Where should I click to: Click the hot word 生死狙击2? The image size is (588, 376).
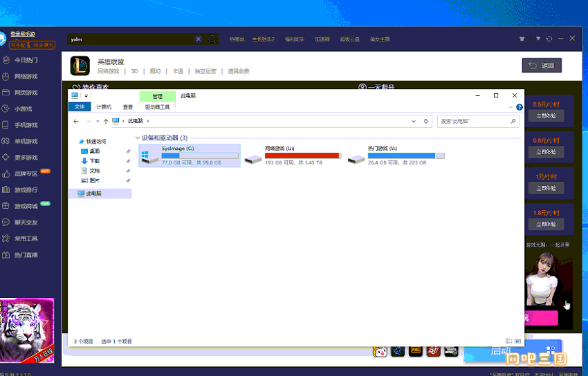pyautogui.click(x=263, y=39)
